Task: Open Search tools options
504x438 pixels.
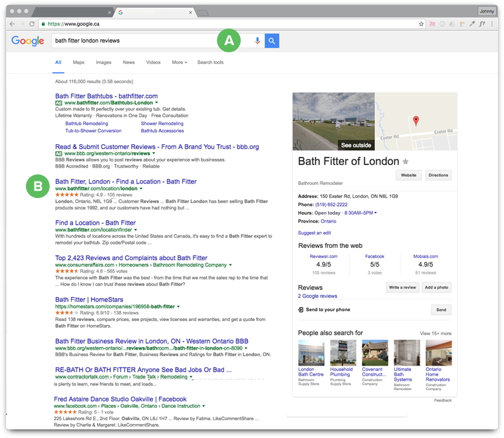Action: [210, 62]
